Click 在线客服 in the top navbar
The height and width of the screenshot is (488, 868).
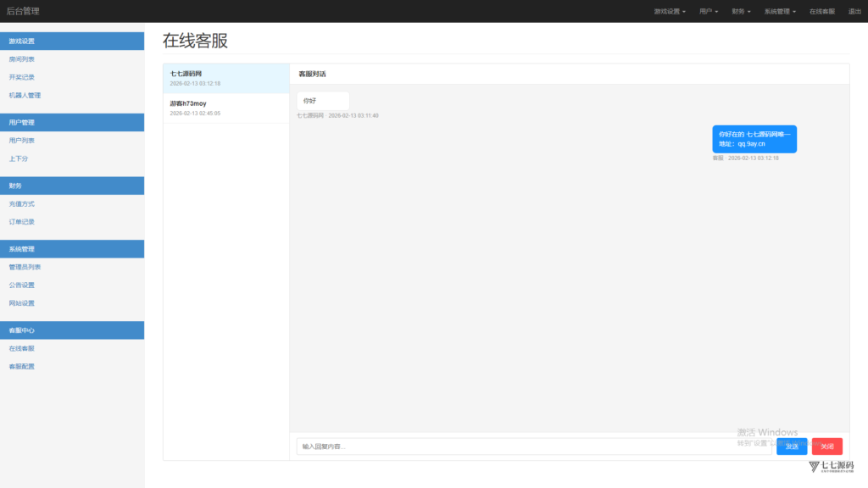click(x=821, y=12)
